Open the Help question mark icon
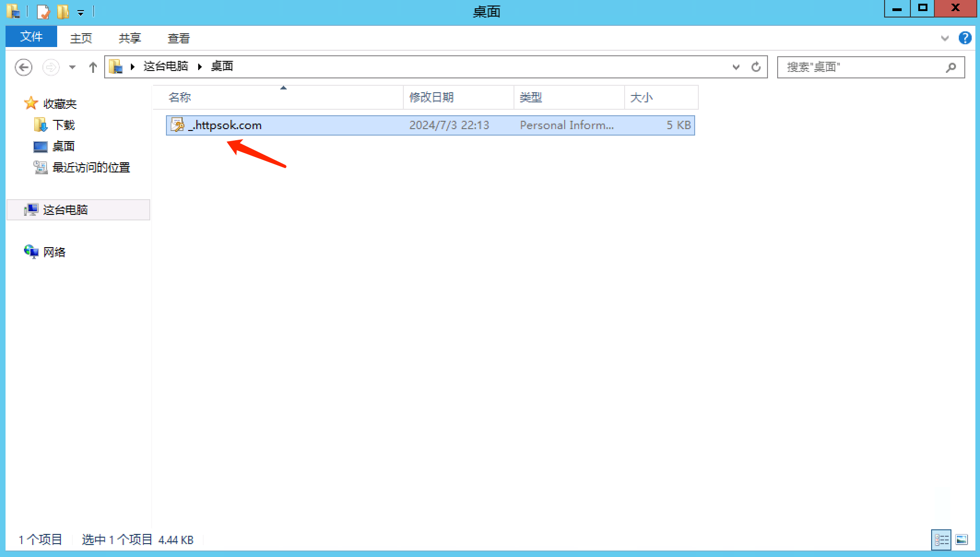 click(964, 38)
